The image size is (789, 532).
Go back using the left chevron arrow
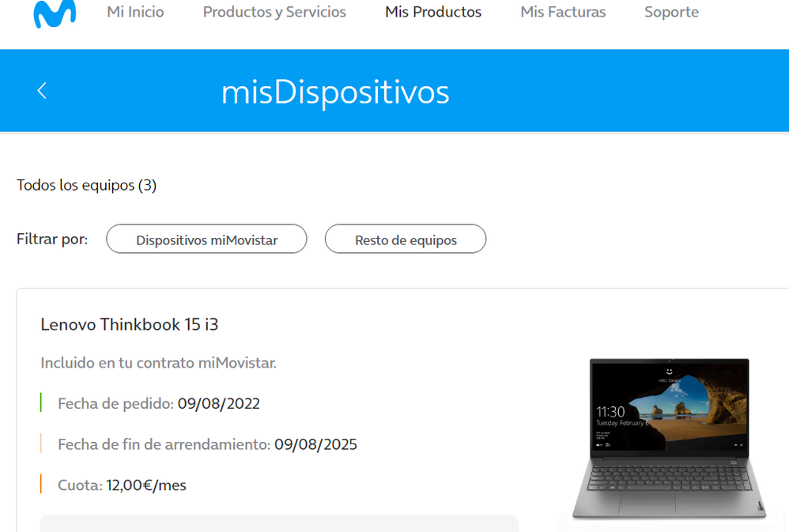click(42, 91)
